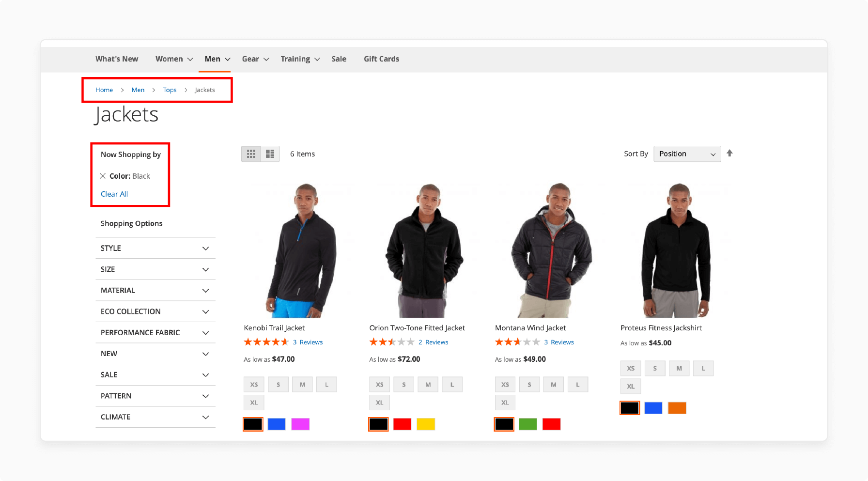Choose size M for Montana Wind Jacket
The height and width of the screenshot is (481, 868).
554,385
